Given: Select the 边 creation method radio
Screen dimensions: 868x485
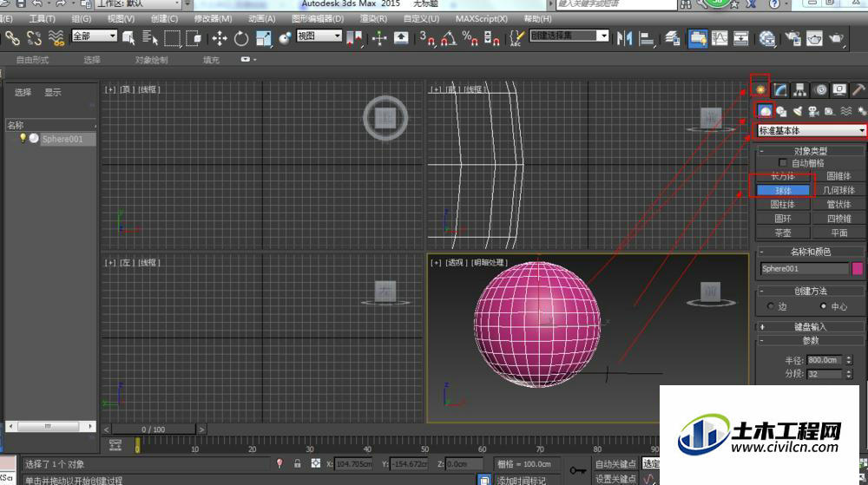Looking at the screenshot, I should 771,305.
